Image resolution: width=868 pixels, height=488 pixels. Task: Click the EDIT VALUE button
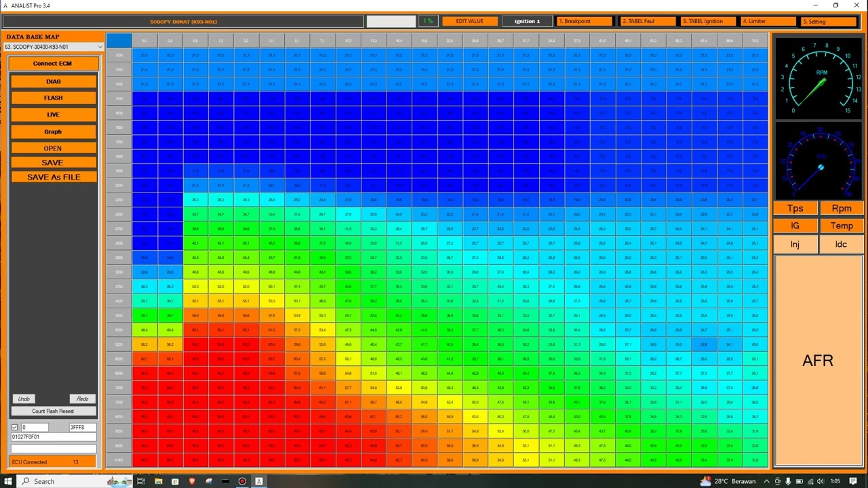coord(470,21)
